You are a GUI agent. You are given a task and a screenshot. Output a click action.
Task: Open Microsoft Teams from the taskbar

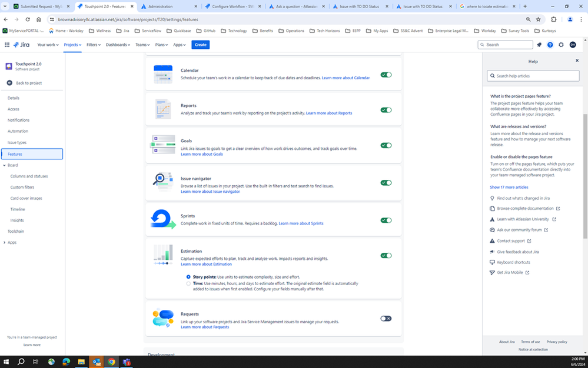(127, 362)
